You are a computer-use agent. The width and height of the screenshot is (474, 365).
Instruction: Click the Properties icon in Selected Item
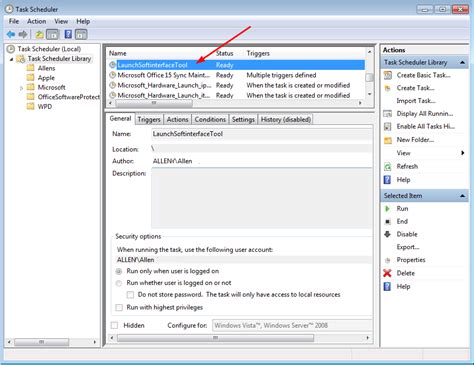point(388,260)
